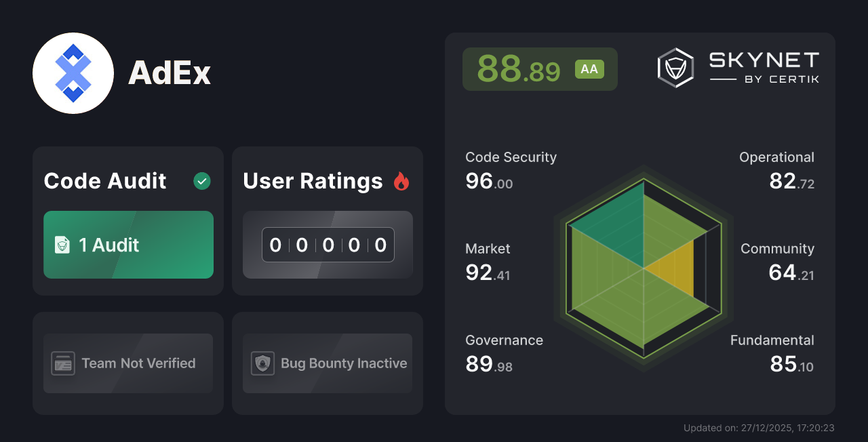
Task: Select the audit report shield icon
Action: 62,245
